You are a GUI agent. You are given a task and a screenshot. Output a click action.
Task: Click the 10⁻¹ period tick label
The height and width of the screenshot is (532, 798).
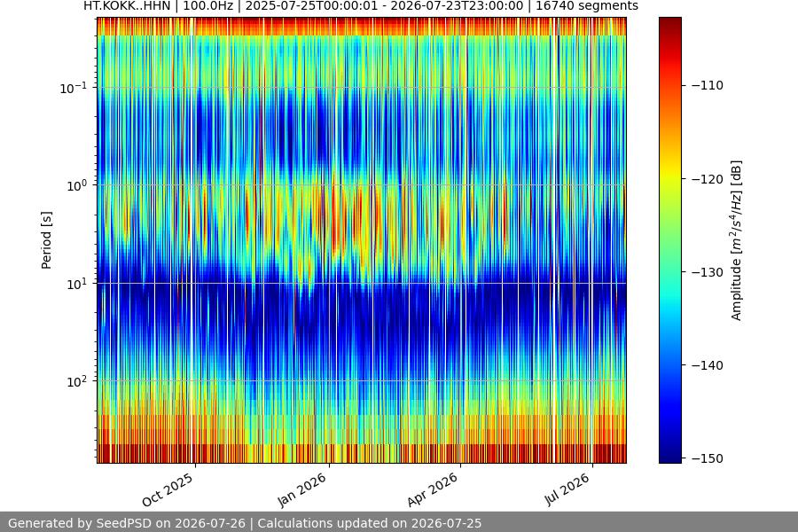pos(73,88)
